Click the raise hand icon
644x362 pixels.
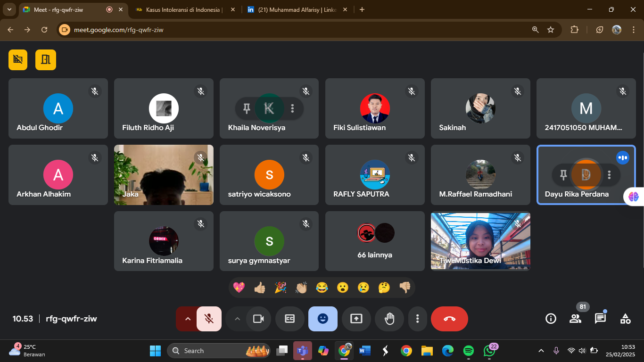[x=389, y=319]
